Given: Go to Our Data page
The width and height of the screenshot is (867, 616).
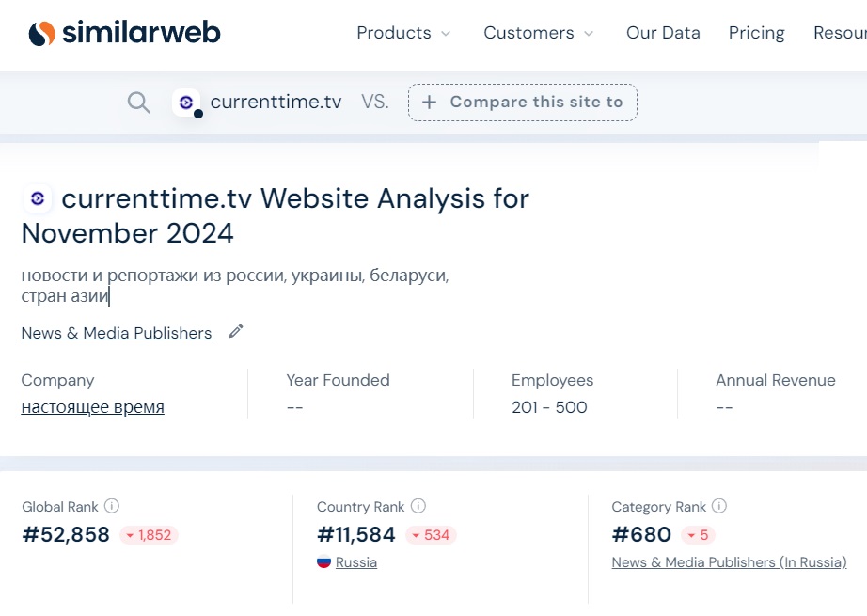Looking at the screenshot, I should coord(663,33).
